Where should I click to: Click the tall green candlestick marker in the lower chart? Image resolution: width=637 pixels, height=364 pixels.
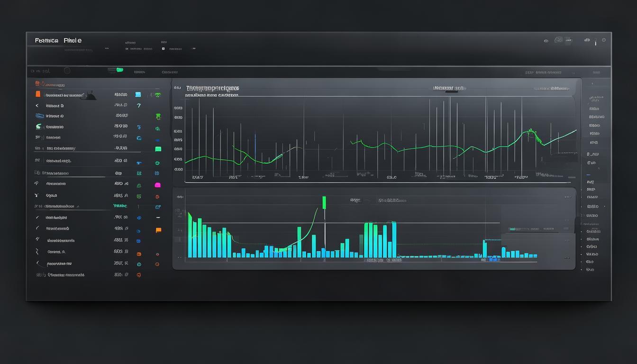point(325,202)
